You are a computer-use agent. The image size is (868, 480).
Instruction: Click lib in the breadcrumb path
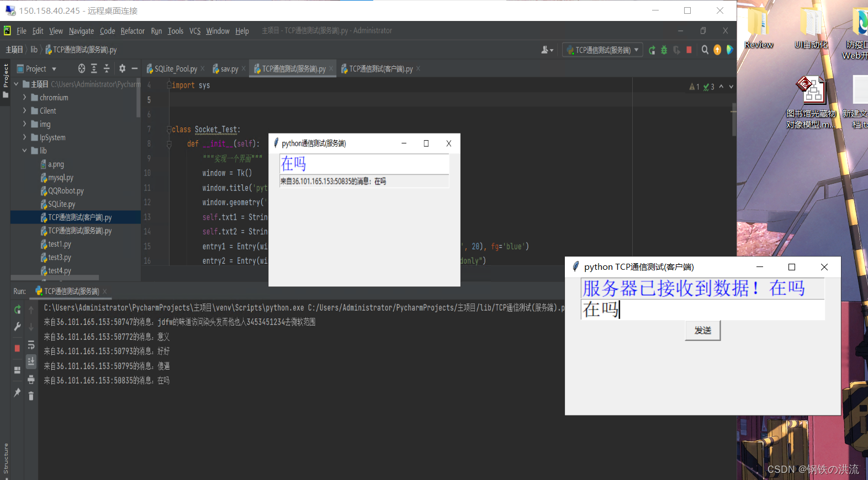click(x=34, y=50)
